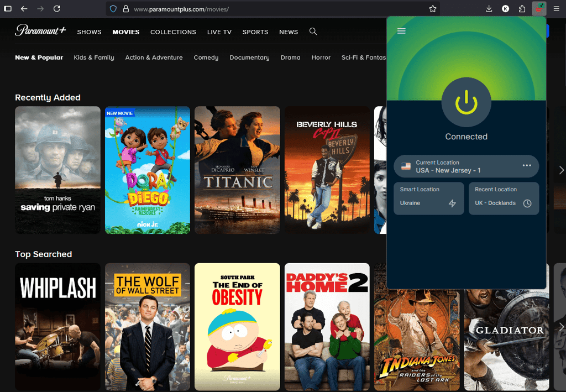Select the Documentary genre tab

pos(249,58)
